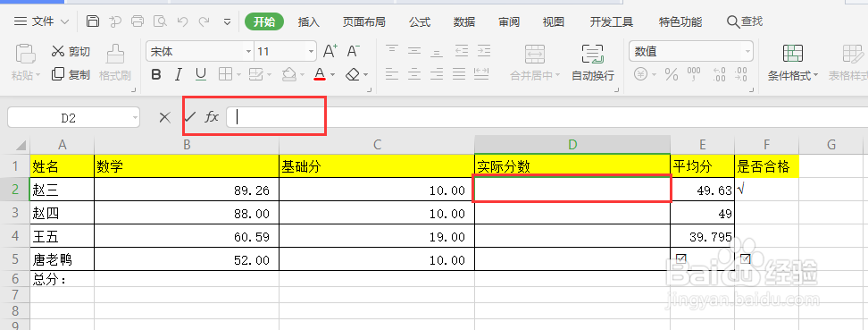Expand quick access toolbar customize arrow

[x=227, y=22]
